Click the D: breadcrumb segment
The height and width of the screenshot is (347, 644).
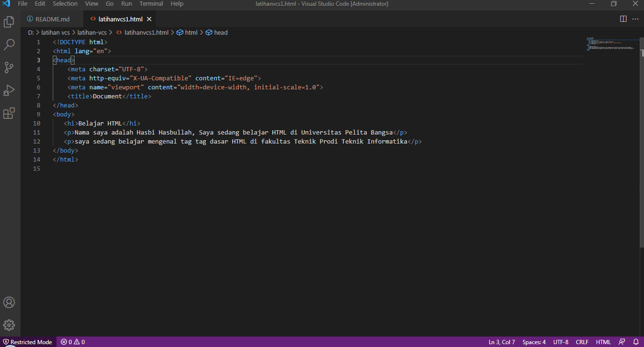[31, 33]
